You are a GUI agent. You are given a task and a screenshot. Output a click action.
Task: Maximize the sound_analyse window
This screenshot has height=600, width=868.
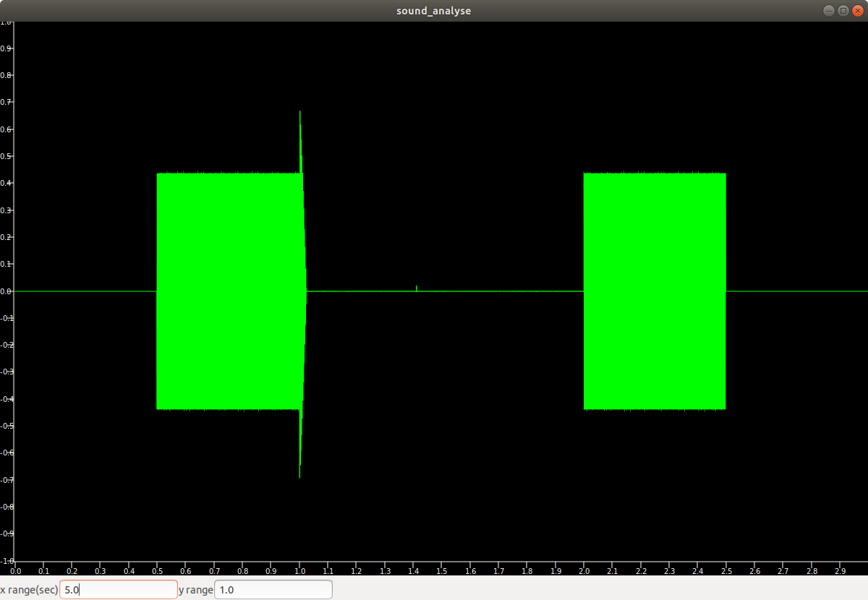843,11
